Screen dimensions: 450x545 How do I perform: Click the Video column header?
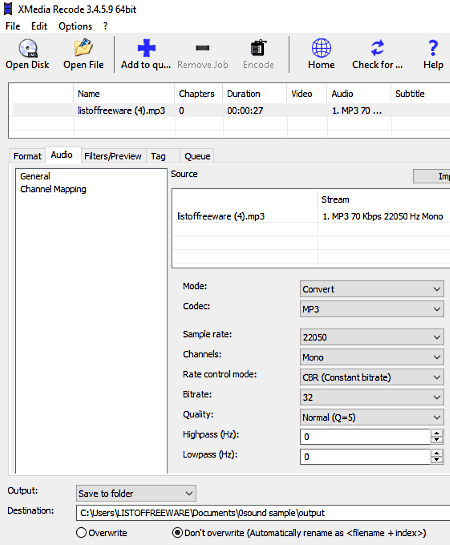pyautogui.click(x=306, y=93)
